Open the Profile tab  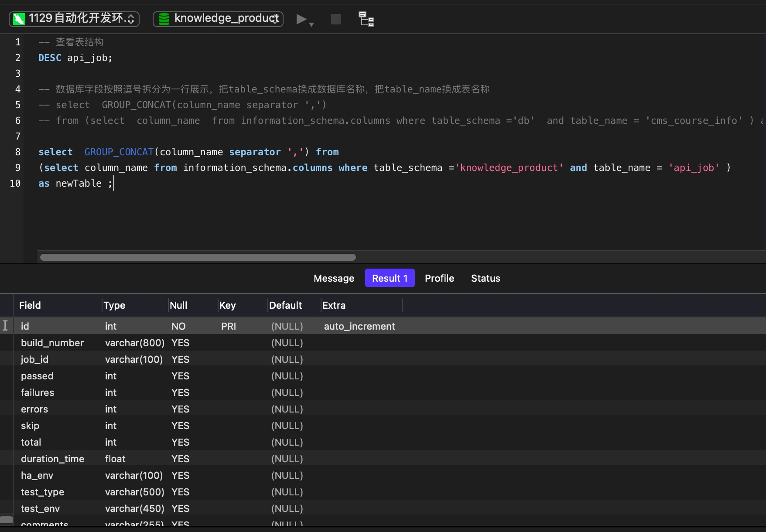tap(439, 278)
